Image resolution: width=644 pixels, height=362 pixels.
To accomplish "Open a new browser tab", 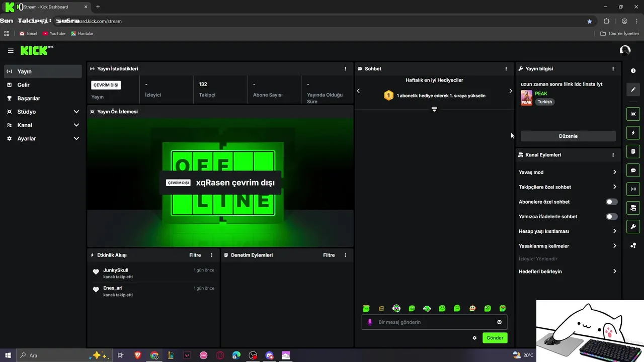I will click(x=98, y=7).
